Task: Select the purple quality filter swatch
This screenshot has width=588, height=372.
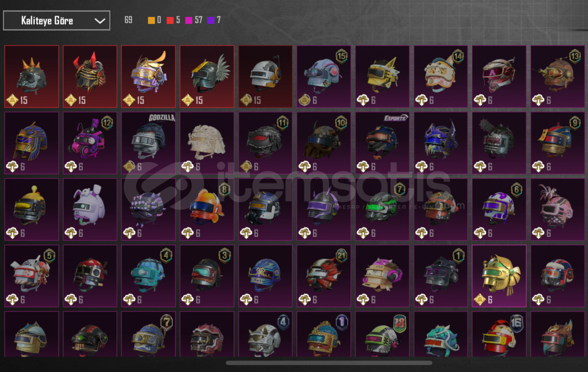Action: click(211, 20)
